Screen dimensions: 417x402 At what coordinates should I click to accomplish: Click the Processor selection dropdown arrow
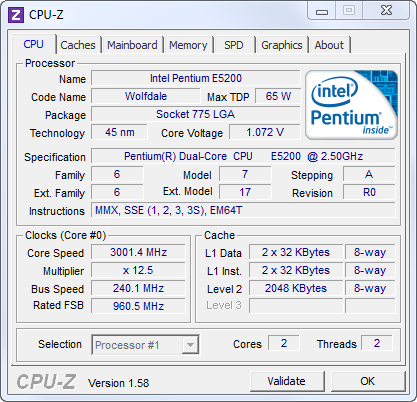pyautogui.click(x=190, y=345)
